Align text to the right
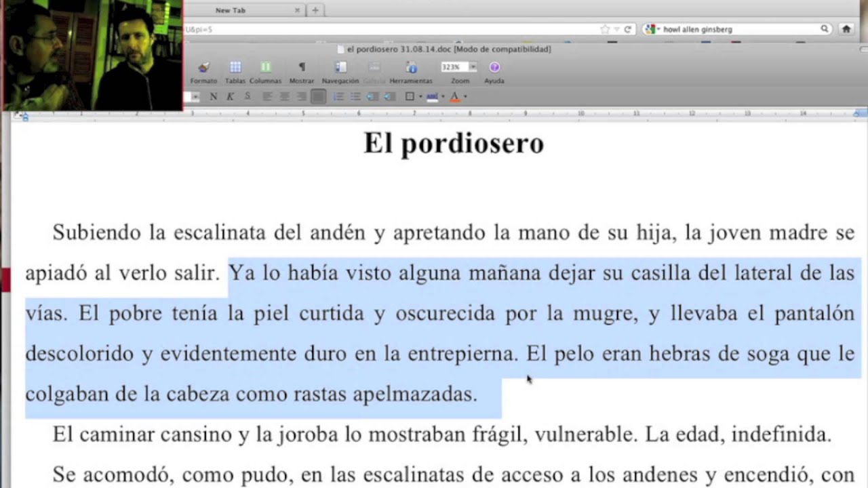868x488 pixels. pos(301,96)
